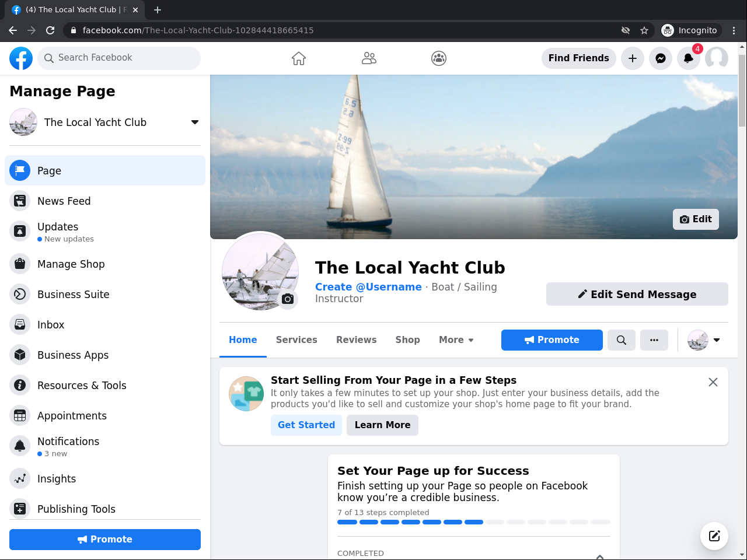Viewport: 747px width, 560px height.
Task: Switch to the Reviews tab
Action: pyautogui.click(x=356, y=340)
